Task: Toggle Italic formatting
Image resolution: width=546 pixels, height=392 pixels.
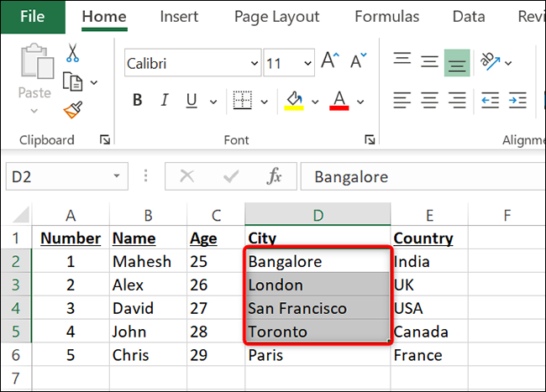Action: click(165, 102)
